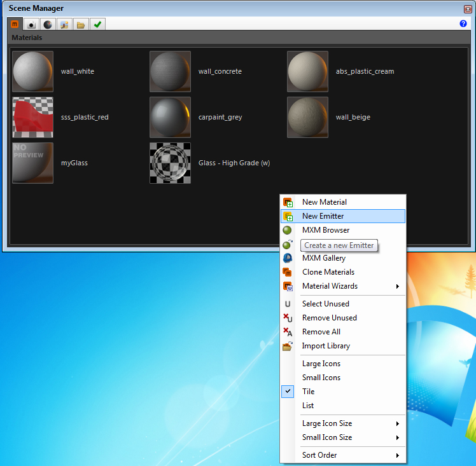Open the Python/scripts tab icon
476x466 pixels.
(64, 25)
